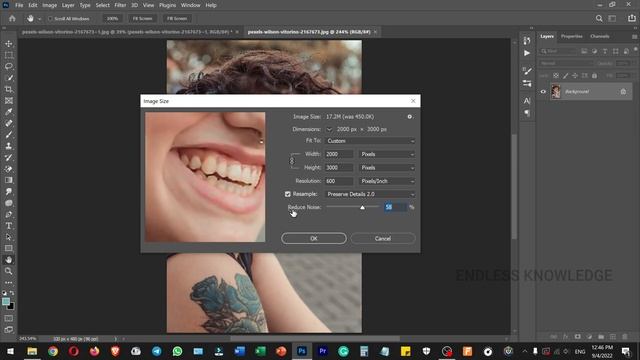Open the Height units Pixels dropdown
This screenshot has width=640, height=360.
coord(387,168)
